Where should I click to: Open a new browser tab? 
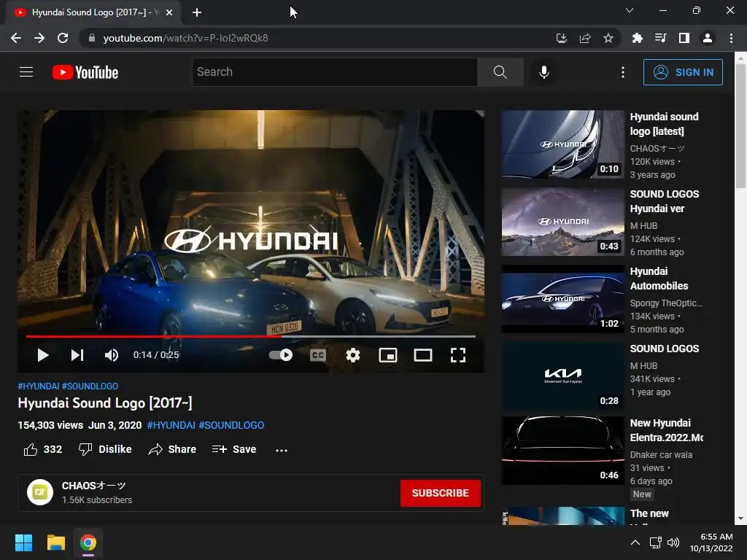click(x=197, y=12)
